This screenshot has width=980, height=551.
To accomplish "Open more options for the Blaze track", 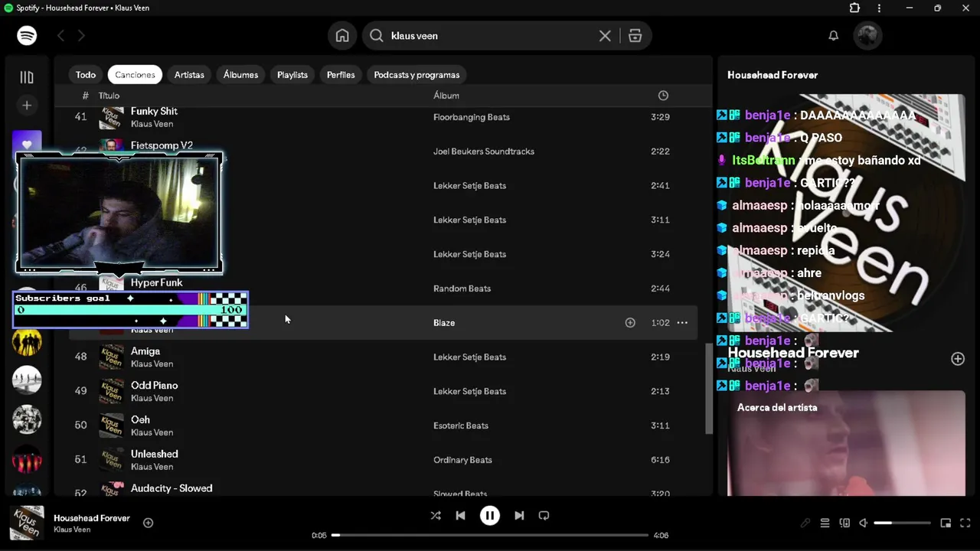I will coord(682,323).
